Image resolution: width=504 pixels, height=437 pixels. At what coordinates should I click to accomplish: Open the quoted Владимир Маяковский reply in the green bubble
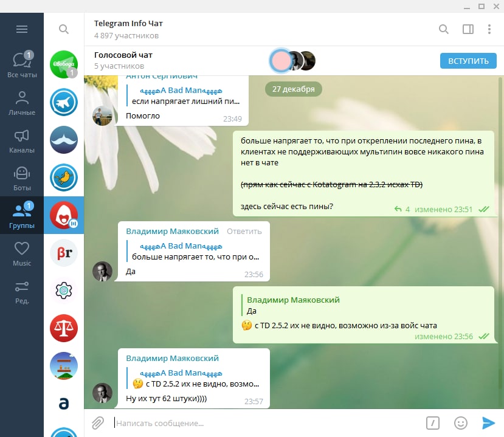coord(293,305)
